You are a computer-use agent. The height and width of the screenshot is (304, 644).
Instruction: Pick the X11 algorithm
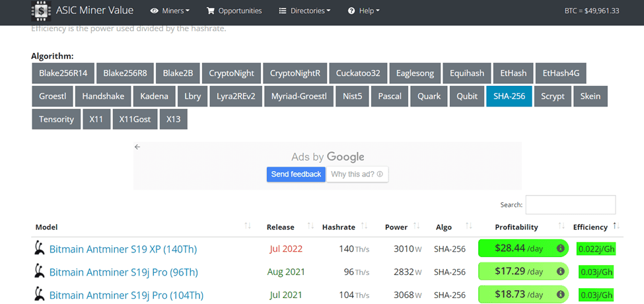point(96,120)
